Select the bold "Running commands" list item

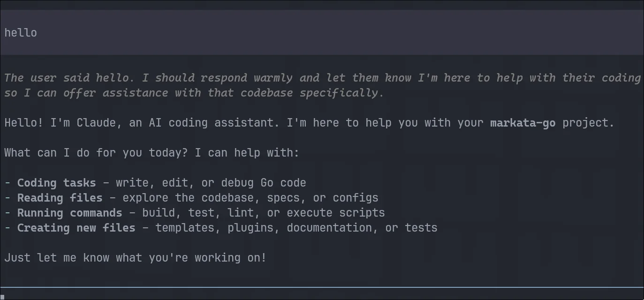[69, 213]
